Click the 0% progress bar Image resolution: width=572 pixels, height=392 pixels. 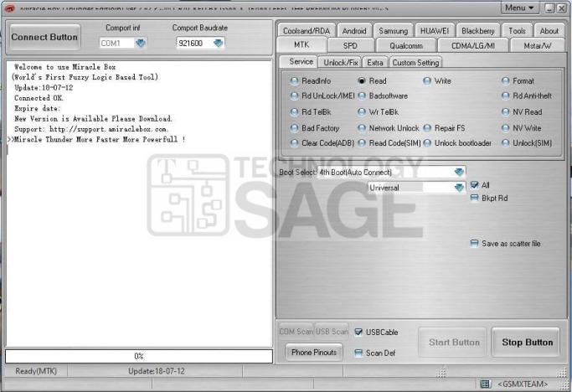click(139, 356)
